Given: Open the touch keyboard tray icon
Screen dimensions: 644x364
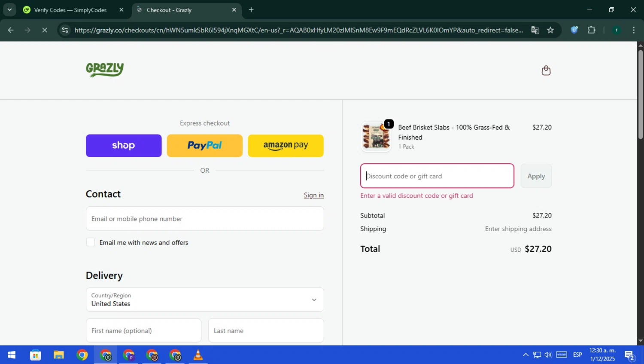Looking at the screenshot, I should (562, 355).
